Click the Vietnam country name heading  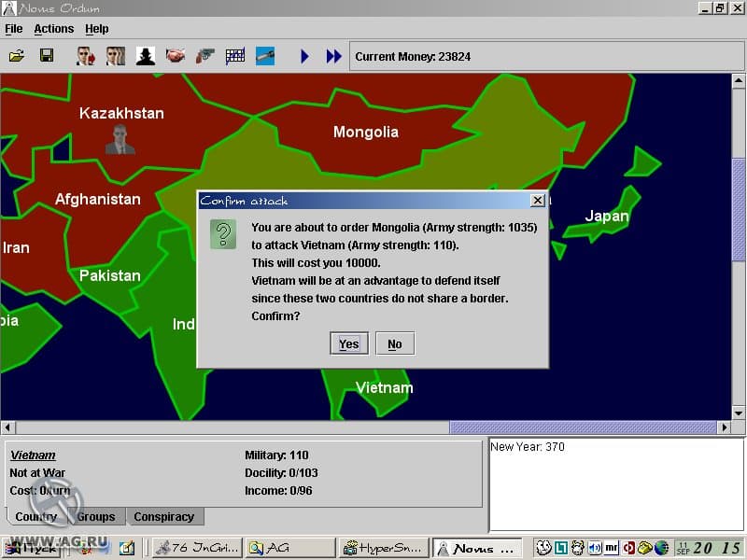33,455
